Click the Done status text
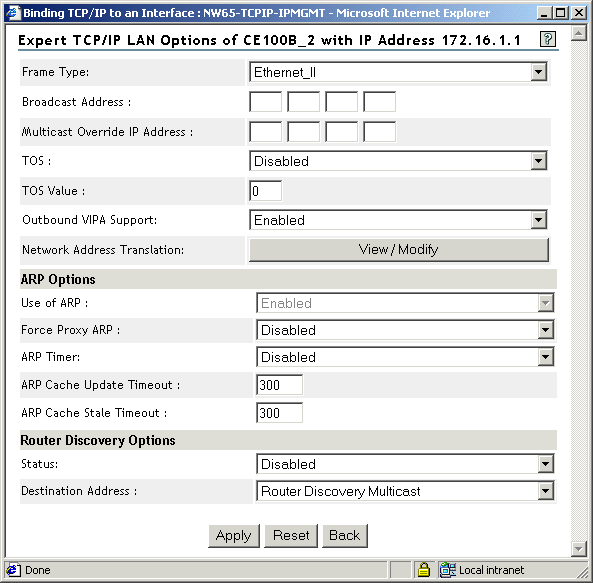The image size is (593, 583). (37, 570)
